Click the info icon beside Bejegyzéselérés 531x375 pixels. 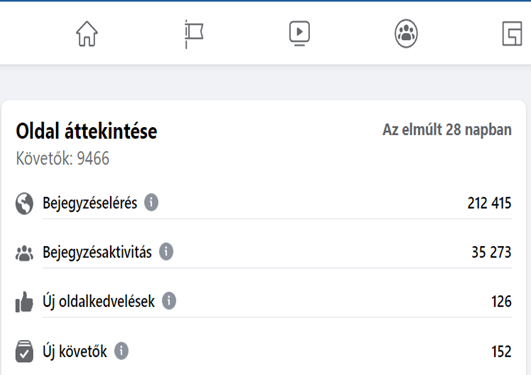click(151, 203)
